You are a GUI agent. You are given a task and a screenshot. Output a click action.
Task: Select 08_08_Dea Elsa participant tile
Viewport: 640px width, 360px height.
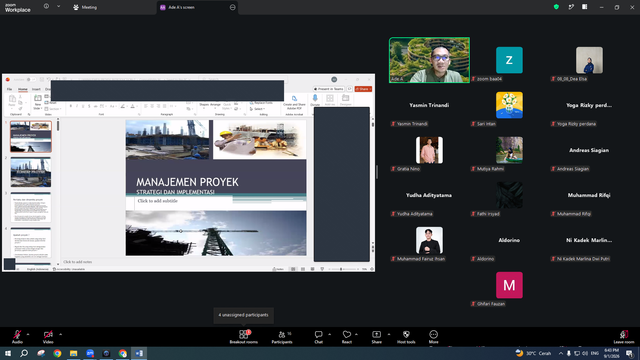point(589,60)
